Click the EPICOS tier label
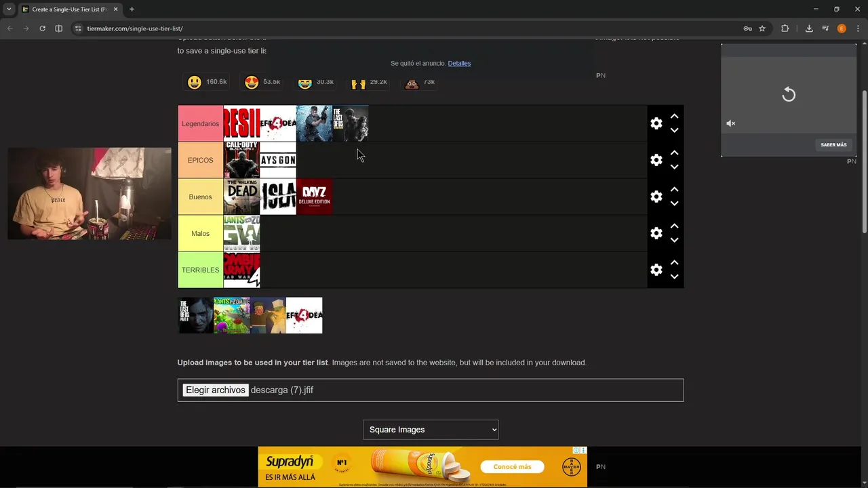This screenshot has width=868, height=488. click(x=201, y=160)
